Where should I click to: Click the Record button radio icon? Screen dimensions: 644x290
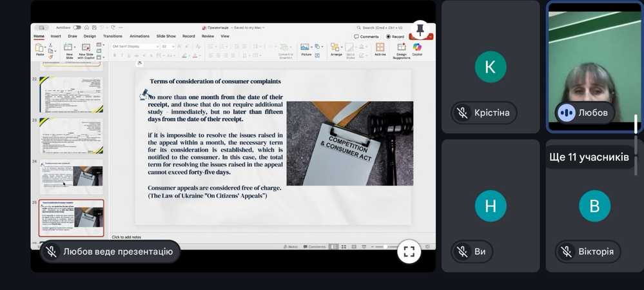[x=388, y=37]
